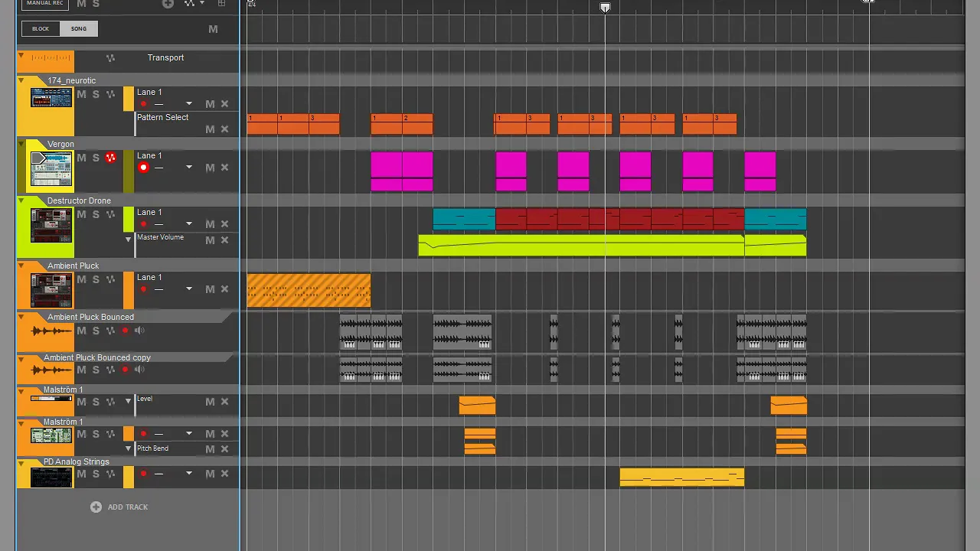Screen dimensions: 980x551
Task: Click the ADD TRACK button
Action: [x=119, y=507]
